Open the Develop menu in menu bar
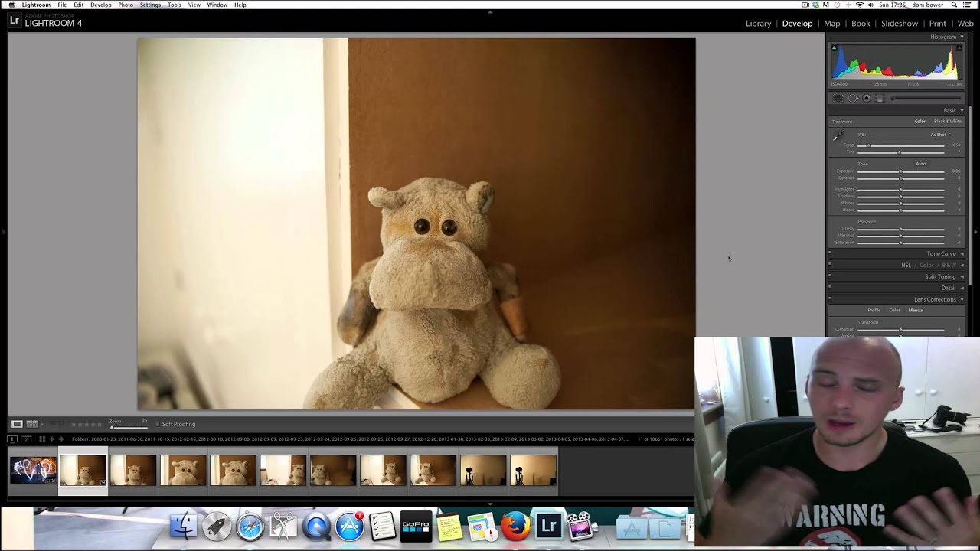Screen dimensions: 980x551 pos(100,5)
